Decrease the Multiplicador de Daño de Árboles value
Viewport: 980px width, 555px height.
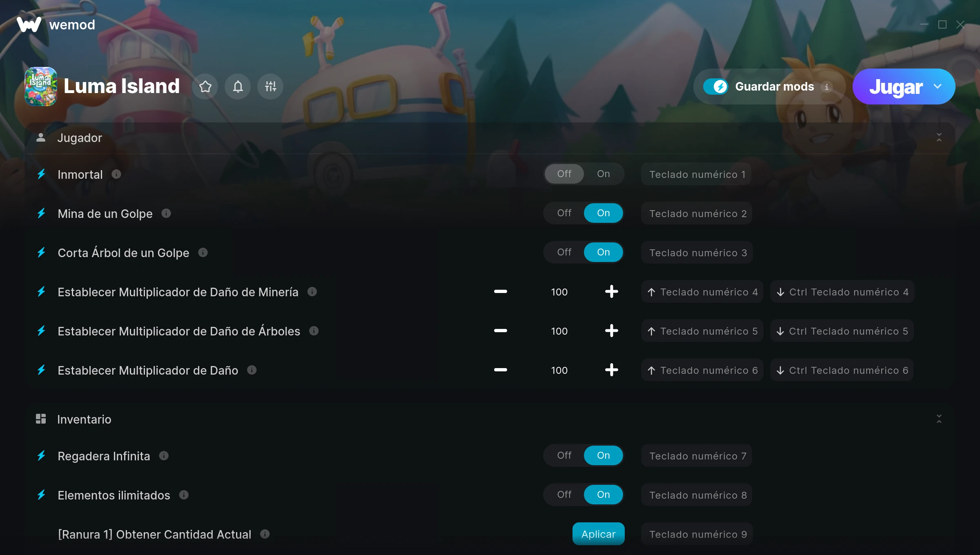point(500,331)
